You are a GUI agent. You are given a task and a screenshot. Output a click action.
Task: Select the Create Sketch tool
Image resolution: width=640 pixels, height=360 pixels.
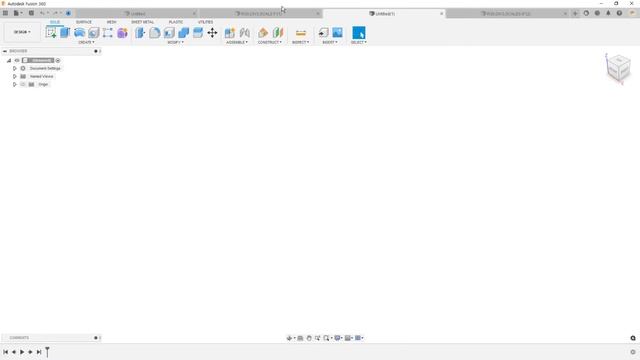point(51,33)
